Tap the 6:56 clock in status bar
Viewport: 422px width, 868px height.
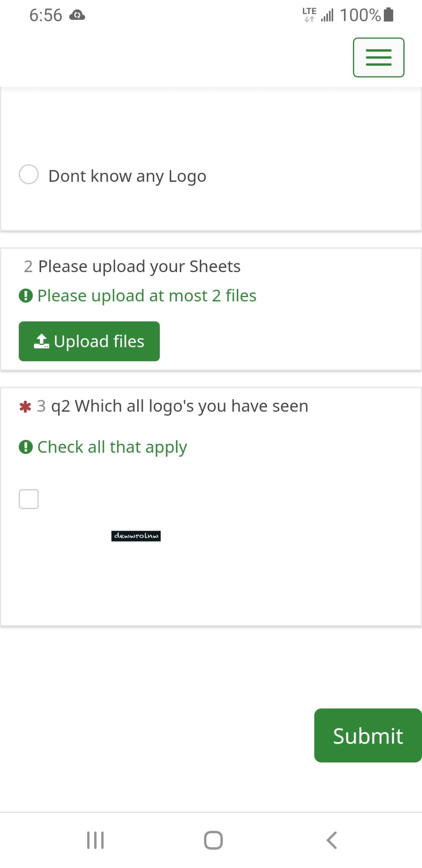point(46,16)
